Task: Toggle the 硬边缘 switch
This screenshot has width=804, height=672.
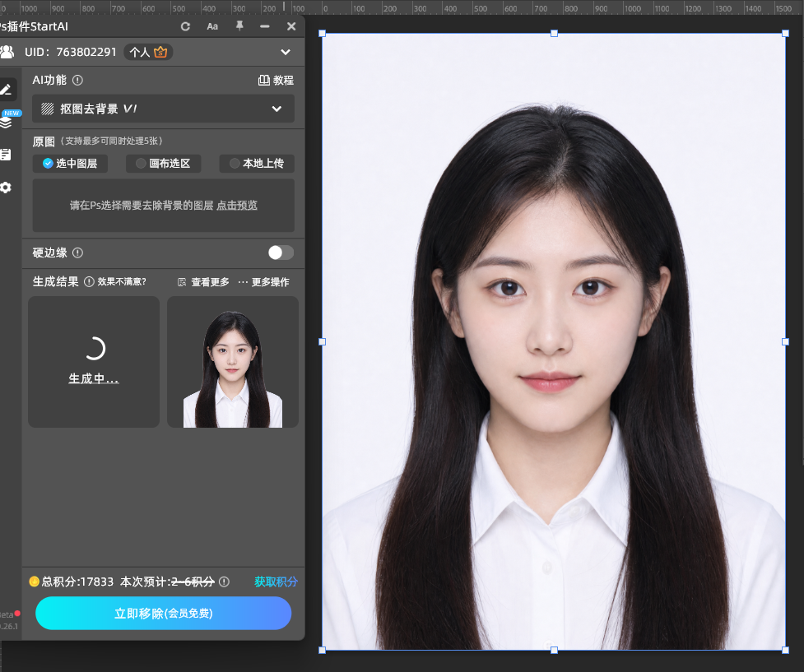Action: tap(281, 253)
